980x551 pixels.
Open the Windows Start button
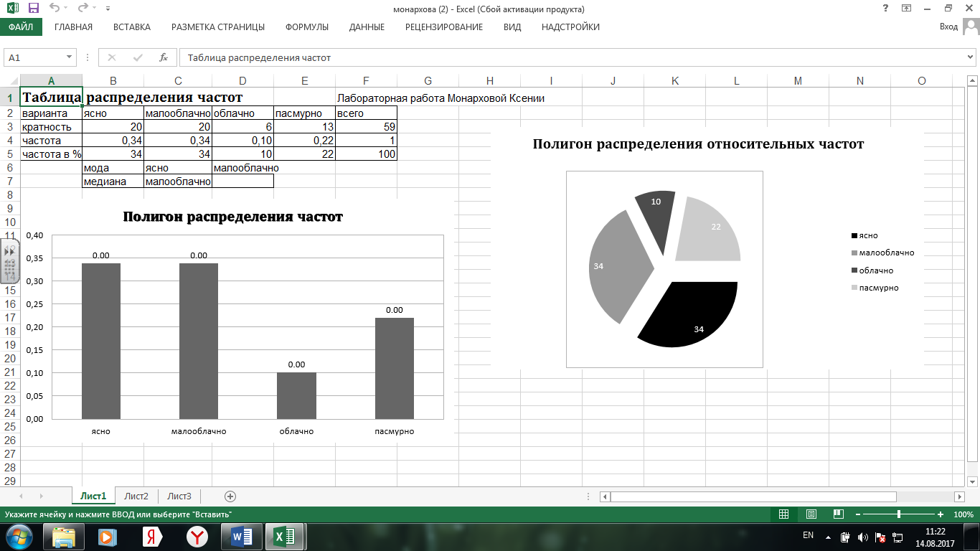pos(19,536)
